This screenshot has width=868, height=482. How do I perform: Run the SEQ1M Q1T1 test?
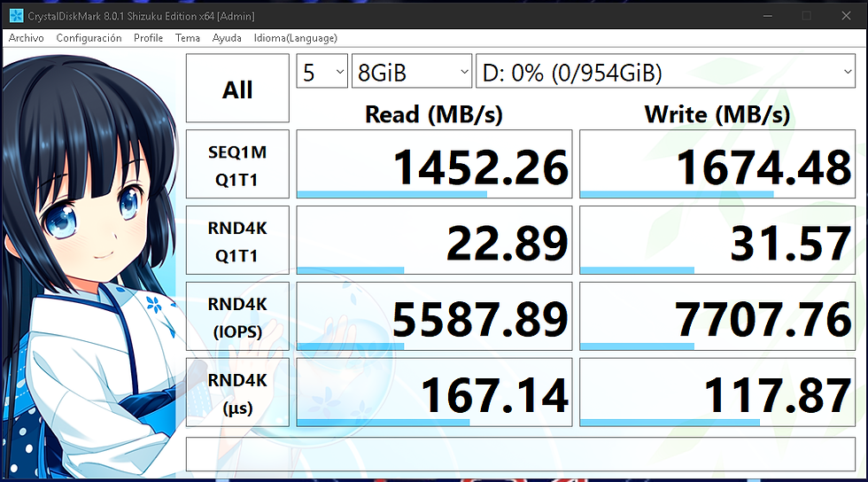tap(237, 164)
